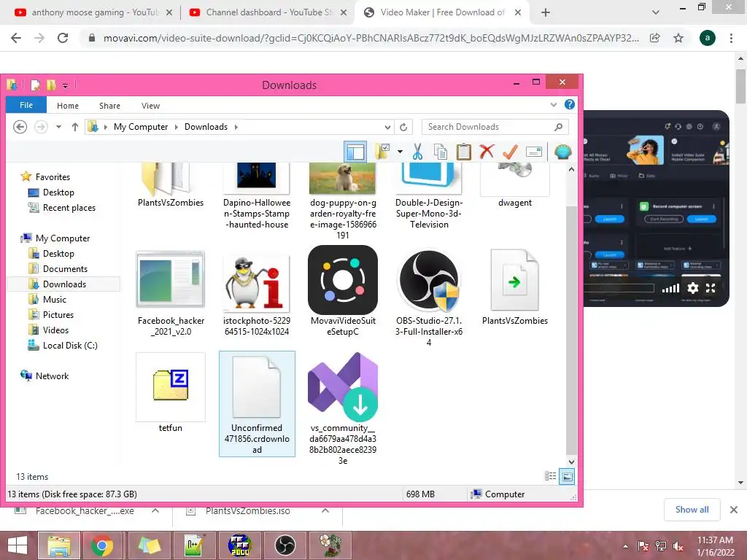Open address bar history dropdown

[x=387, y=127]
